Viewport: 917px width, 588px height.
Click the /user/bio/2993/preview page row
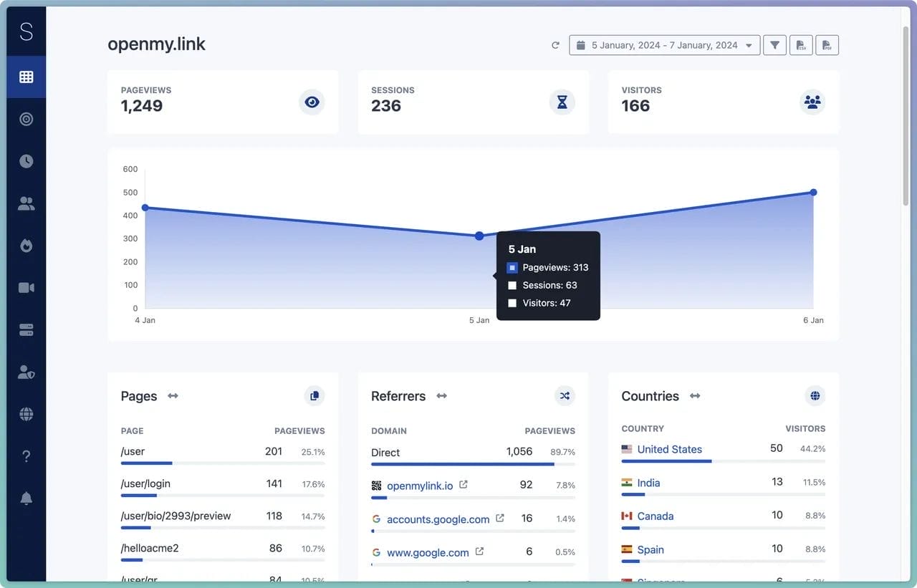coord(223,519)
